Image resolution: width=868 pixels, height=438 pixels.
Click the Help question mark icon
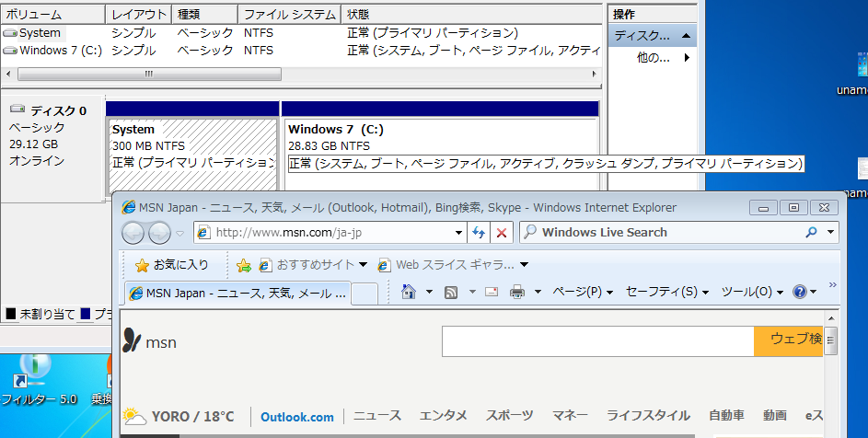[799, 292]
